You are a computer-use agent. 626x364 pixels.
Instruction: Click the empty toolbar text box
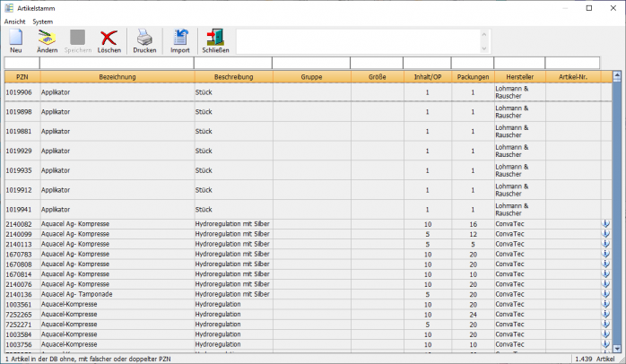(358, 41)
